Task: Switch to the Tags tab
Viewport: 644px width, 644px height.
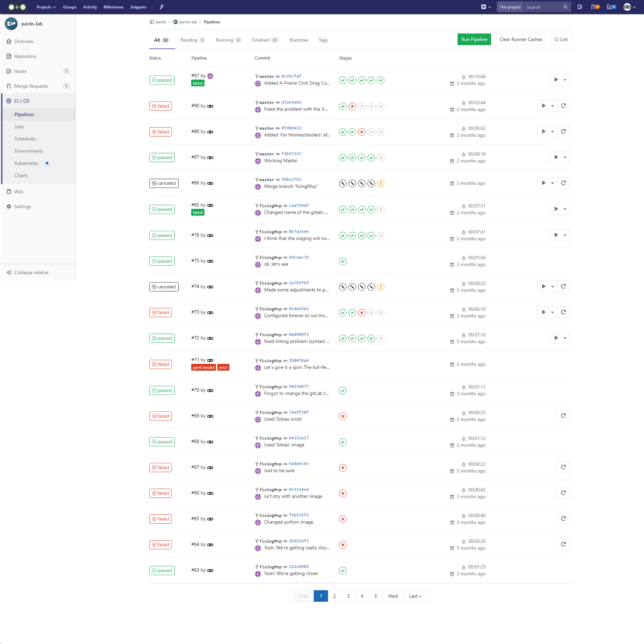Action: point(323,40)
